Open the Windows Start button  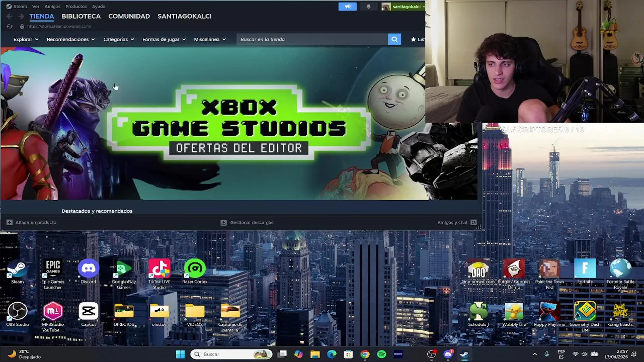(x=180, y=354)
